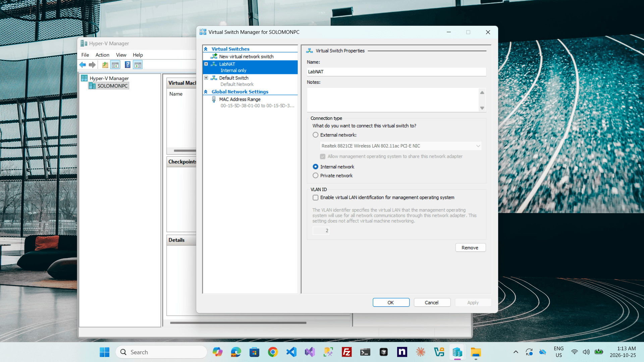Enable virtual LAN identification checkbox

coord(315,197)
